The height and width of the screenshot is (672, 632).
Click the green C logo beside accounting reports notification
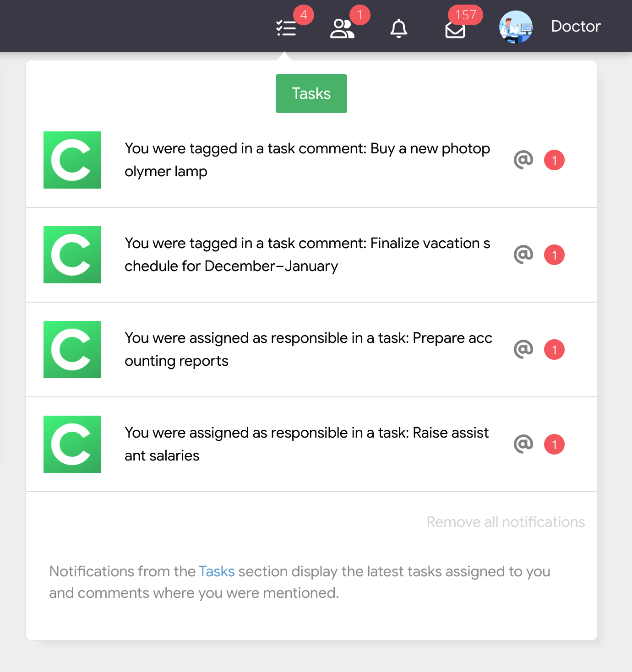(72, 349)
